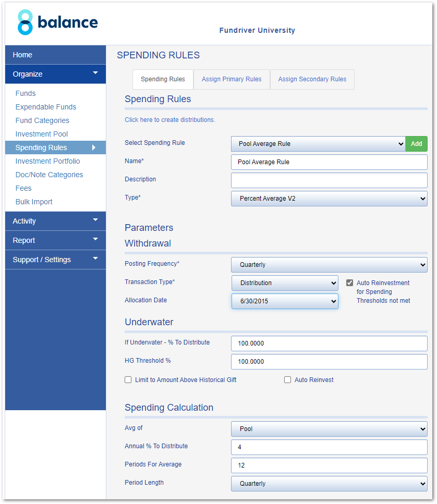Check the Auto Reinvest checkbox
Viewport: 437px width, 504px height.
click(x=287, y=380)
